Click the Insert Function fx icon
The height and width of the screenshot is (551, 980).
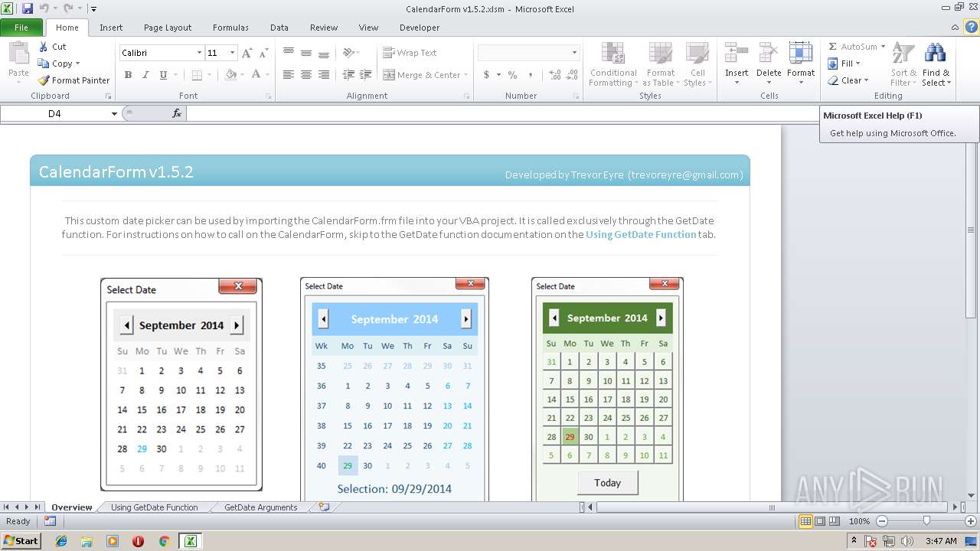click(x=177, y=113)
